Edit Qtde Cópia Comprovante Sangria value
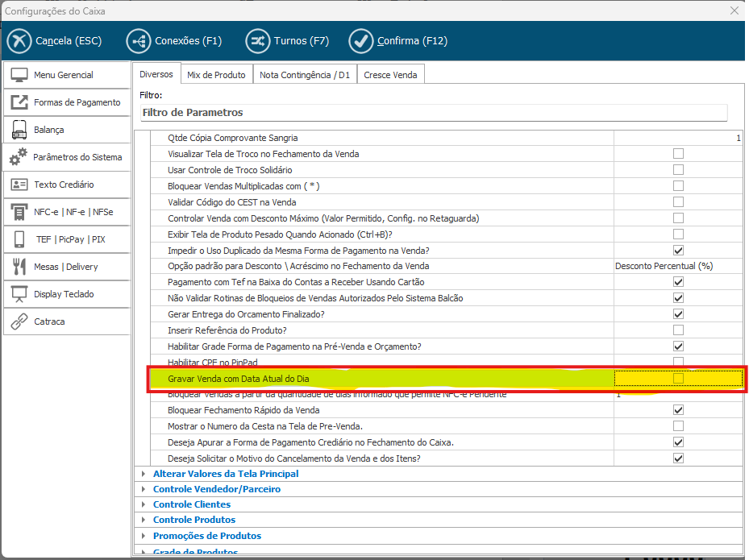Screen dimensions: 749x560 pos(677,138)
